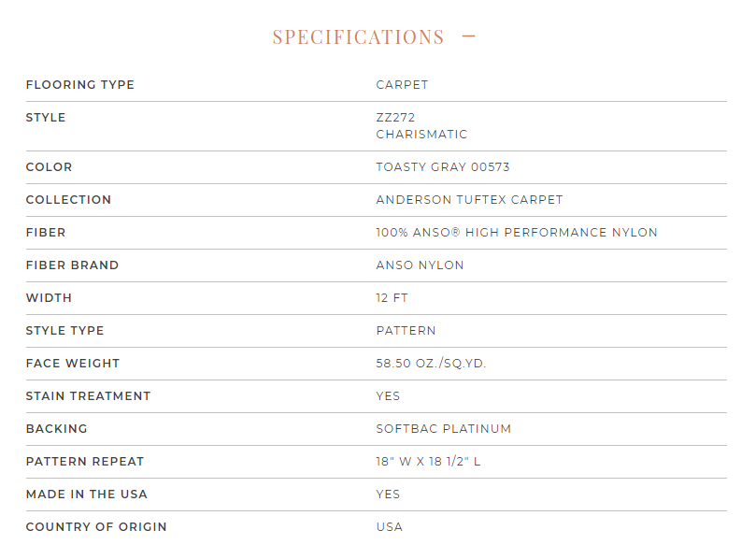The width and height of the screenshot is (756, 559).
Task: Click YES beside Stain Treatment
Action: pyautogui.click(x=388, y=396)
